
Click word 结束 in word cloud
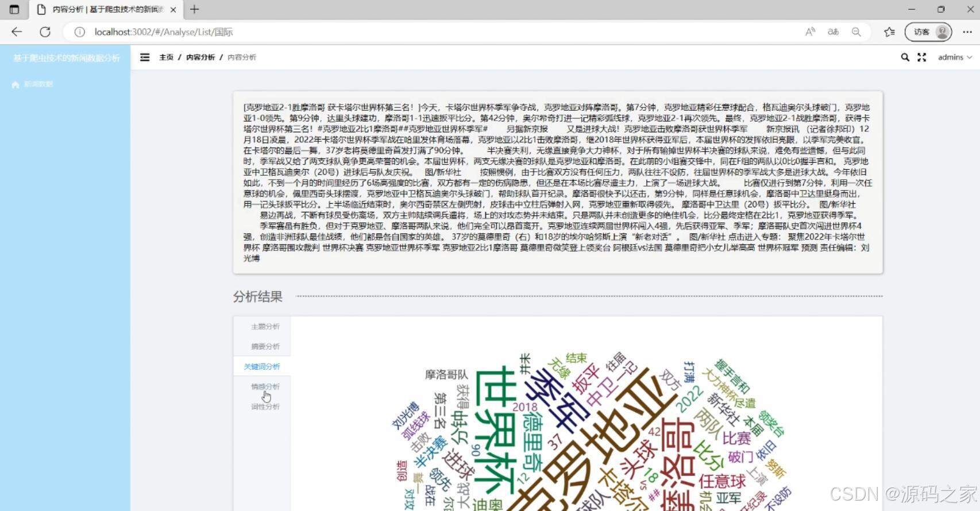[x=576, y=358]
